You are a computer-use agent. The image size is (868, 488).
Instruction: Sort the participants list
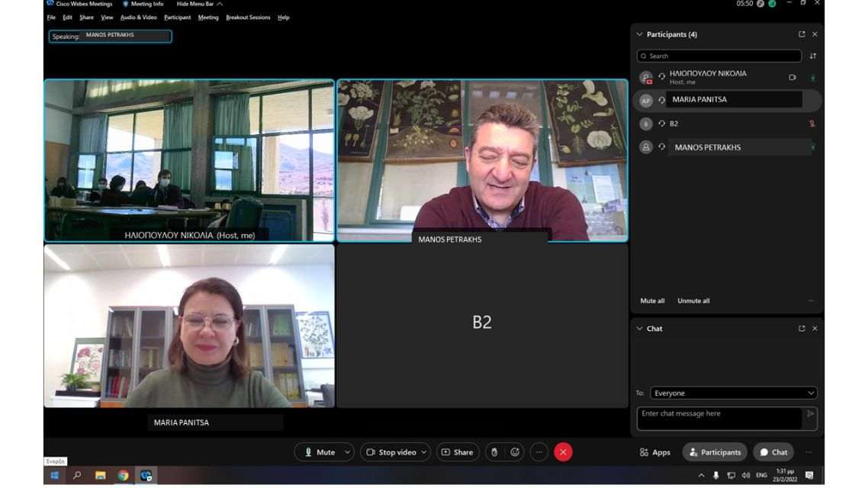coord(812,56)
